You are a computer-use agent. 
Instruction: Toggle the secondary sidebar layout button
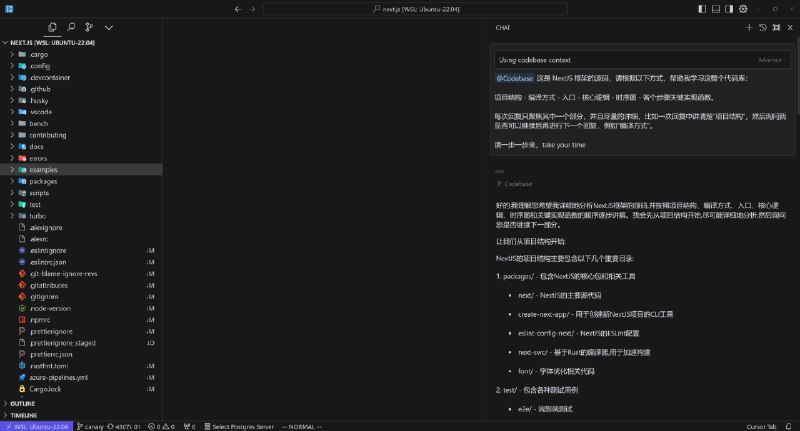click(x=729, y=9)
